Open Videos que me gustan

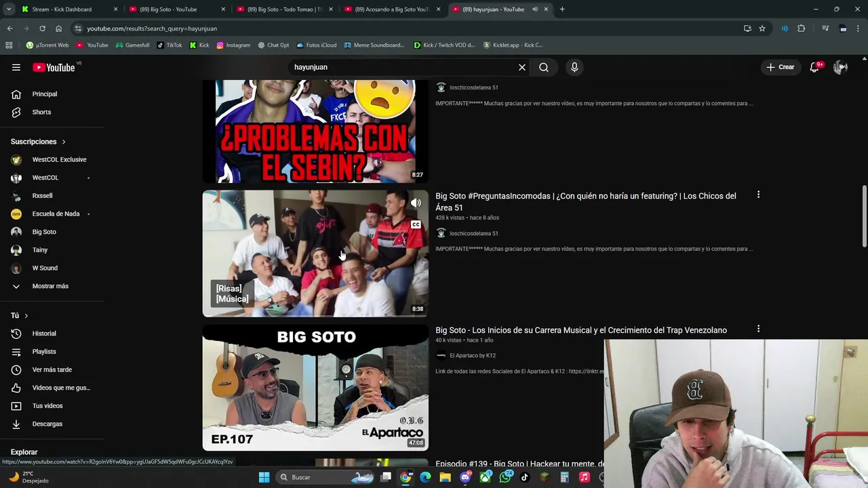61,388
